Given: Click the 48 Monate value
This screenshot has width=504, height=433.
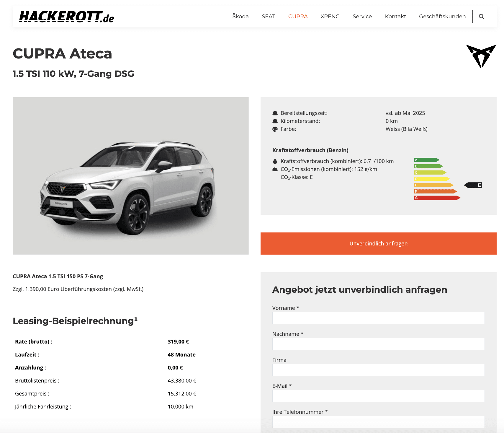Looking at the screenshot, I should [181, 355].
